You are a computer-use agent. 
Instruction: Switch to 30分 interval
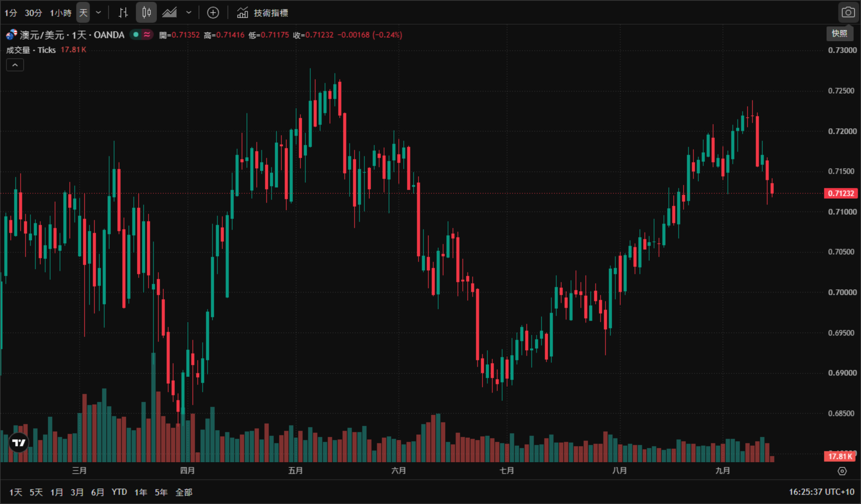pyautogui.click(x=33, y=13)
